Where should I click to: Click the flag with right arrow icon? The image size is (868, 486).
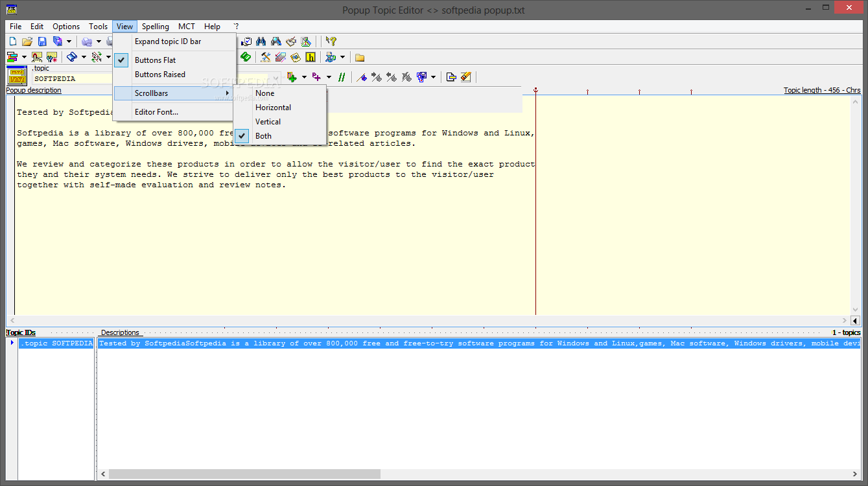(x=377, y=77)
